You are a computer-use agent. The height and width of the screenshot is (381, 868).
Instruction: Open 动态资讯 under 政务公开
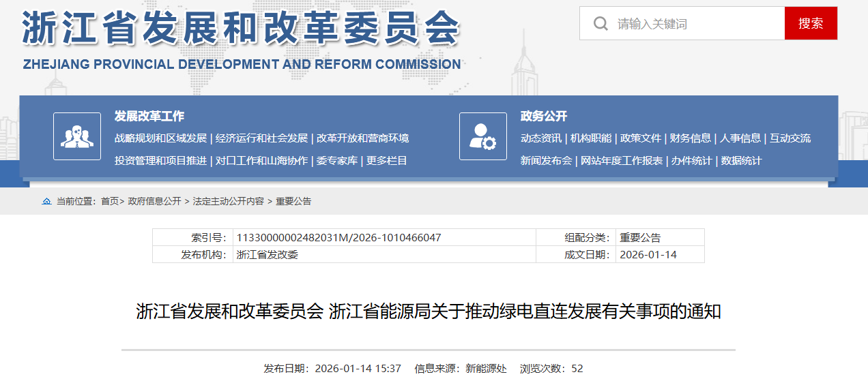(541, 138)
